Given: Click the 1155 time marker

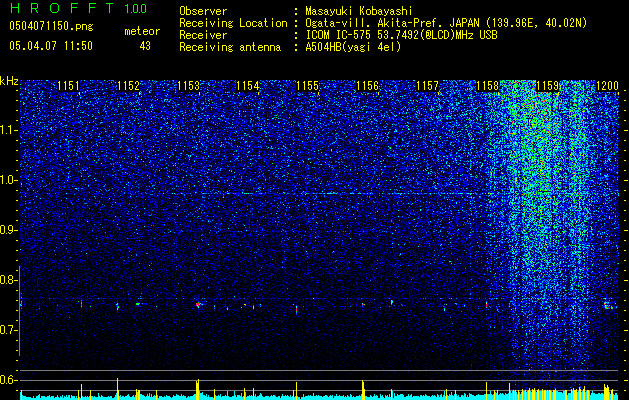Looking at the screenshot, I should coord(308,86).
